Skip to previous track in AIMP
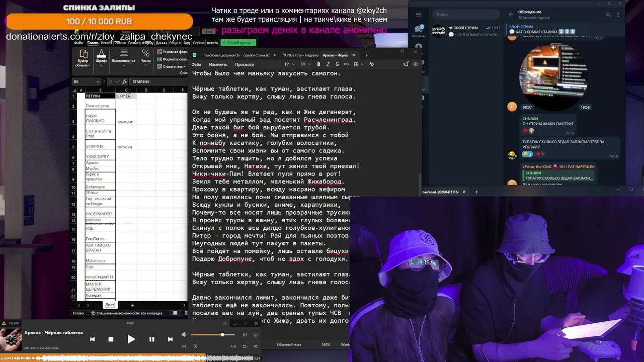The width and height of the screenshot is (644, 362). (x=92, y=339)
